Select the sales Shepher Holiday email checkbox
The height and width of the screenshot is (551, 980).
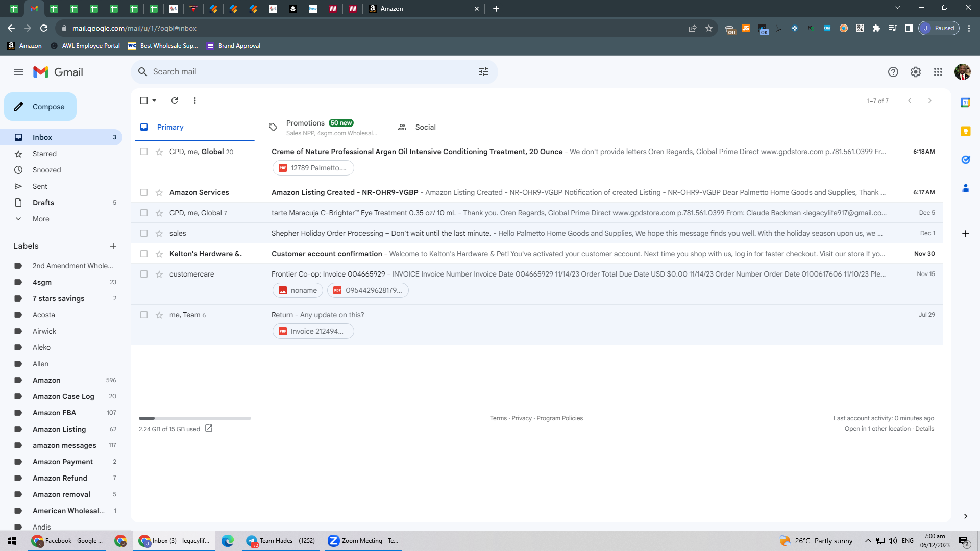[x=144, y=233]
